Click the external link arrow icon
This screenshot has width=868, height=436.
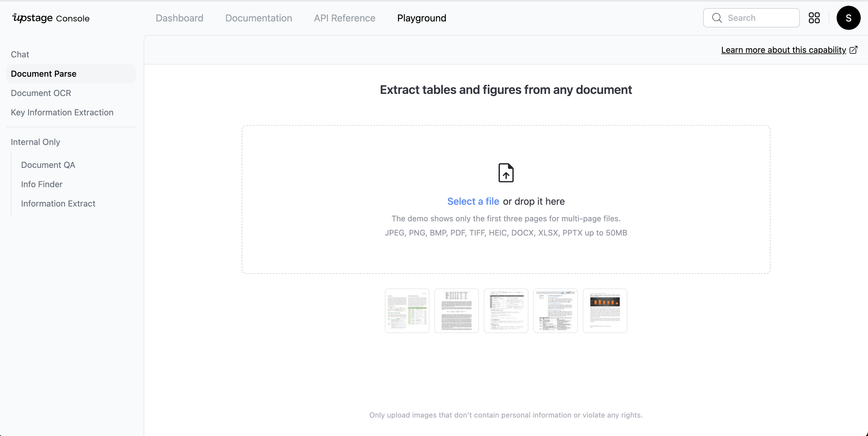pos(854,50)
